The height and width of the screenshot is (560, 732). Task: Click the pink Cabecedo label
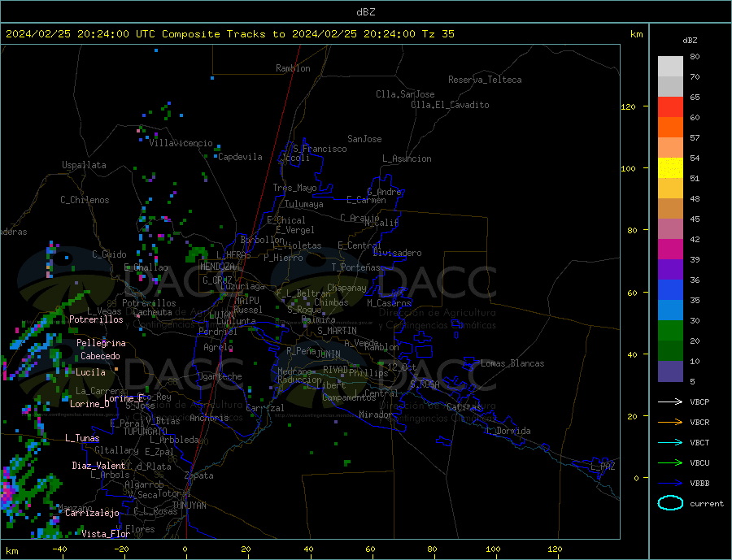click(x=100, y=356)
